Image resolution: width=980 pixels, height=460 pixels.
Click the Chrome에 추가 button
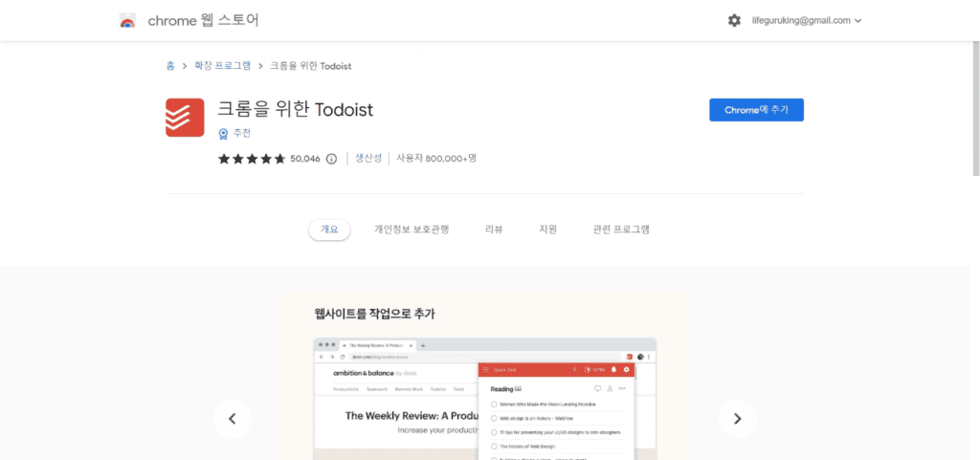756,110
